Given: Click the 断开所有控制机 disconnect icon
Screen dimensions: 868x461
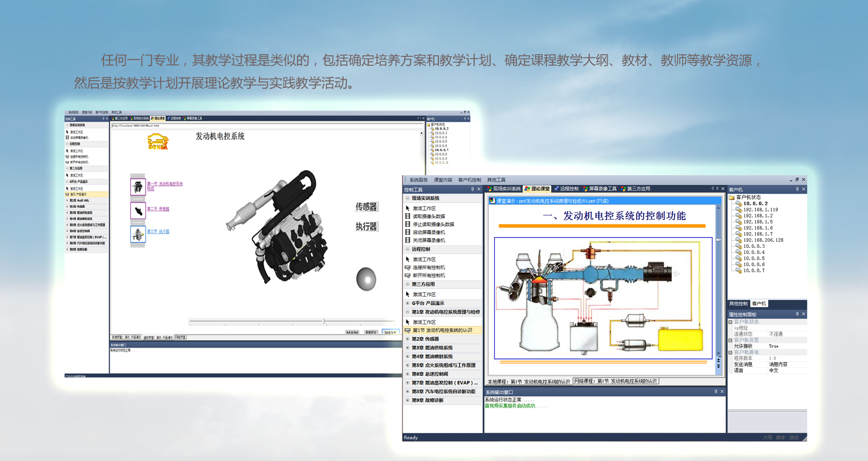Looking at the screenshot, I should tap(408, 276).
